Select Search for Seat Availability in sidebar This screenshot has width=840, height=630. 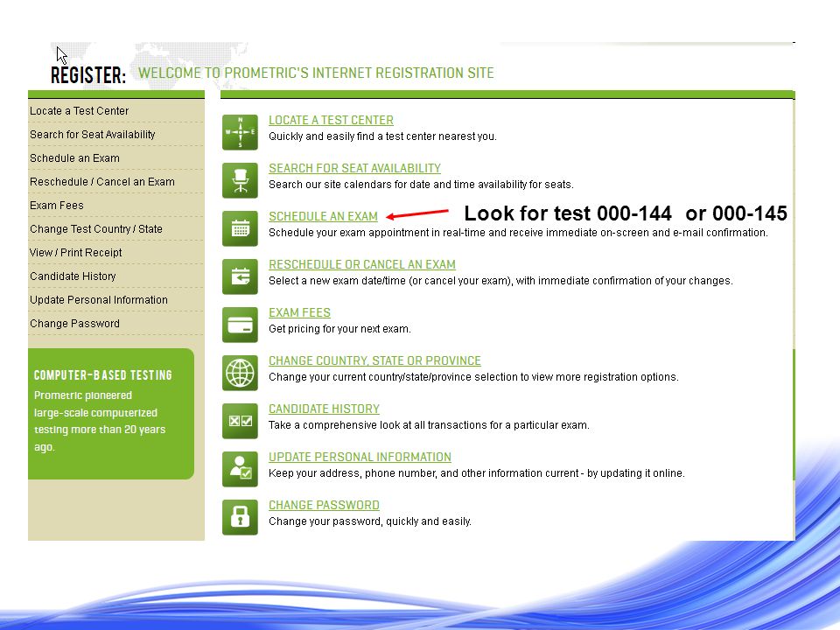(93, 135)
